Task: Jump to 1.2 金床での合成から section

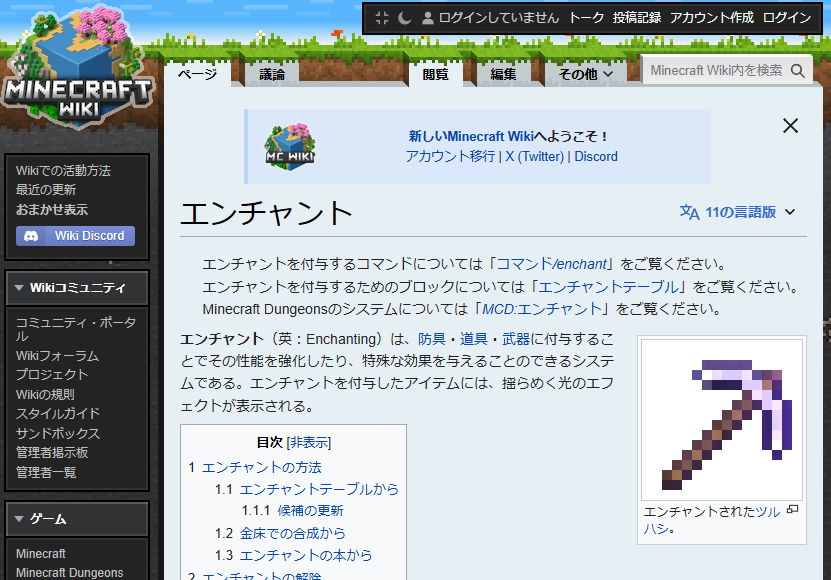Action: click(x=280, y=533)
